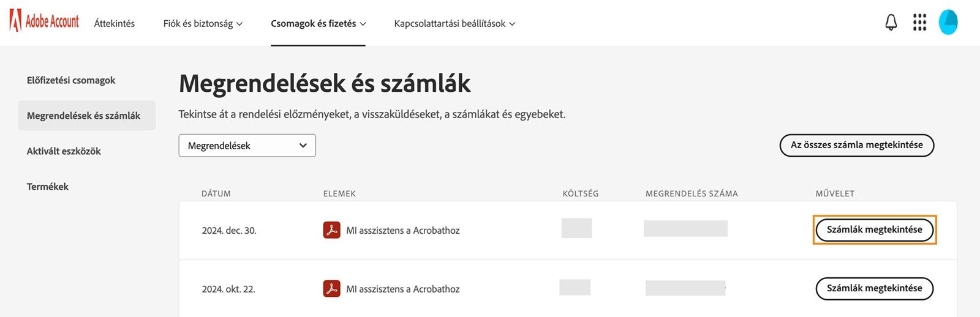This screenshot has height=317, width=980.
Task: Expand the Csomagok és fizetés menu
Action: (318, 23)
